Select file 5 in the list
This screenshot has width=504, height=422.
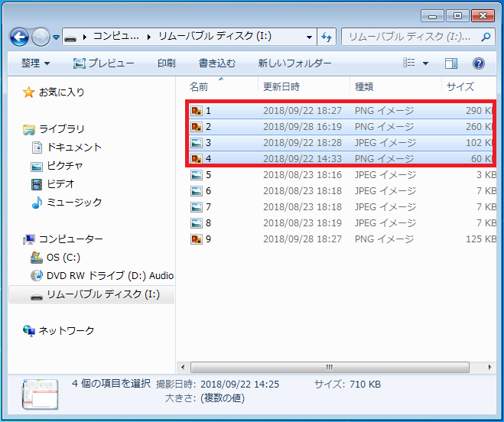pos(343,175)
